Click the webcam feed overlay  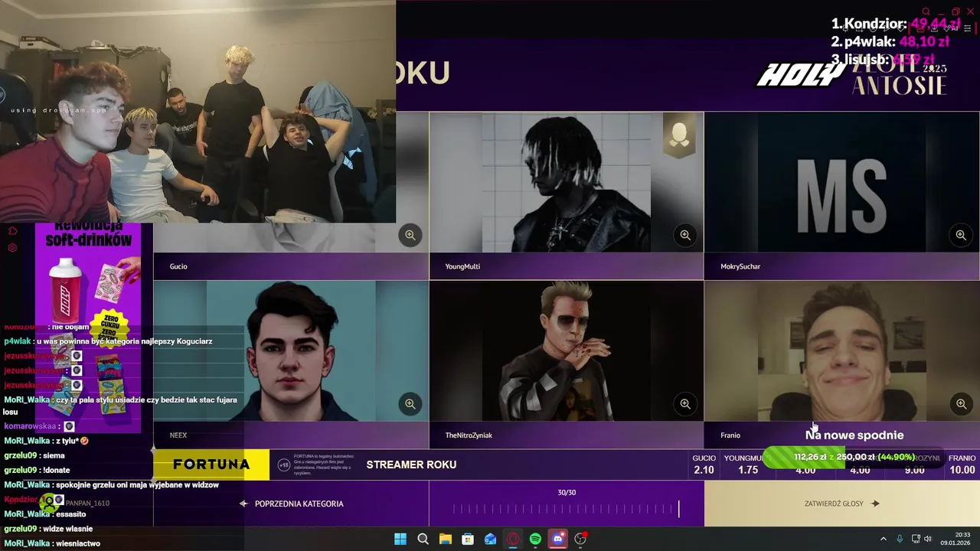click(198, 112)
